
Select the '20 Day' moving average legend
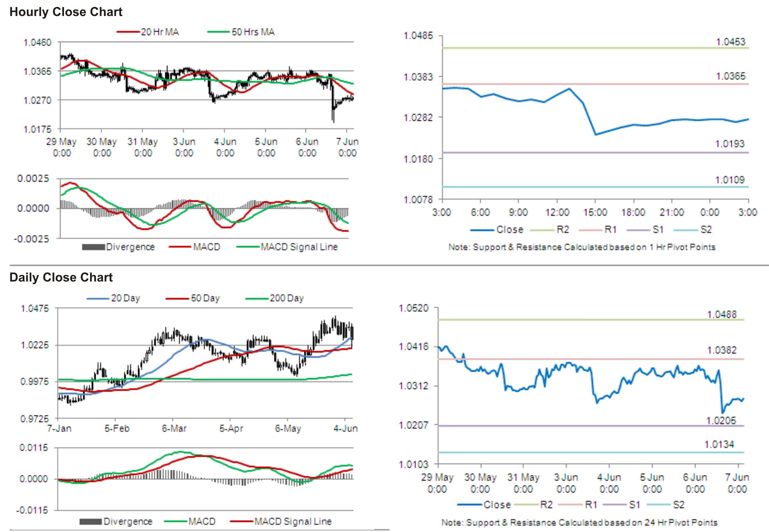tap(113, 298)
